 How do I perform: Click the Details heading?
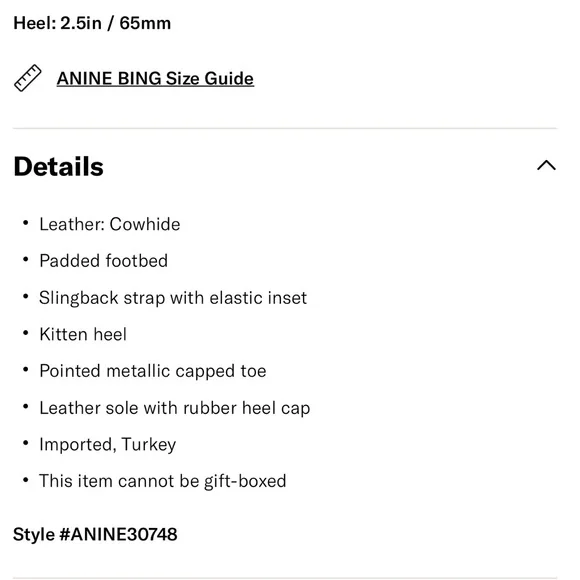pyautogui.click(x=58, y=166)
